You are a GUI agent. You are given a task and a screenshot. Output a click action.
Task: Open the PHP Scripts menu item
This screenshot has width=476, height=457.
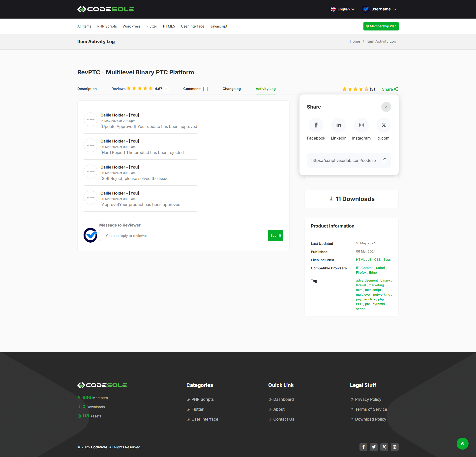pyautogui.click(x=107, y=26)
